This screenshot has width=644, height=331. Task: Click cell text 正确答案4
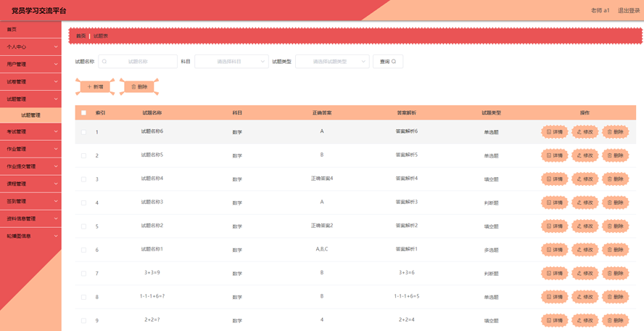pos(322,179)
